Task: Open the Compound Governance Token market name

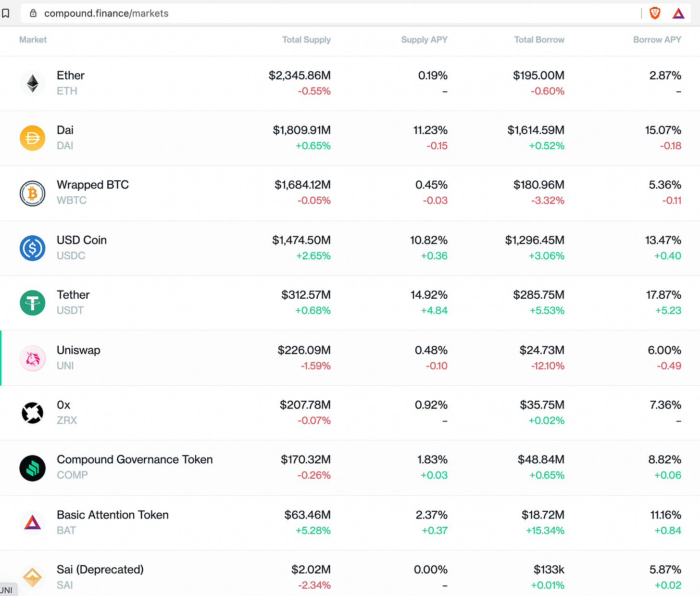Action: pyautogui.click(x=135, y=460)
